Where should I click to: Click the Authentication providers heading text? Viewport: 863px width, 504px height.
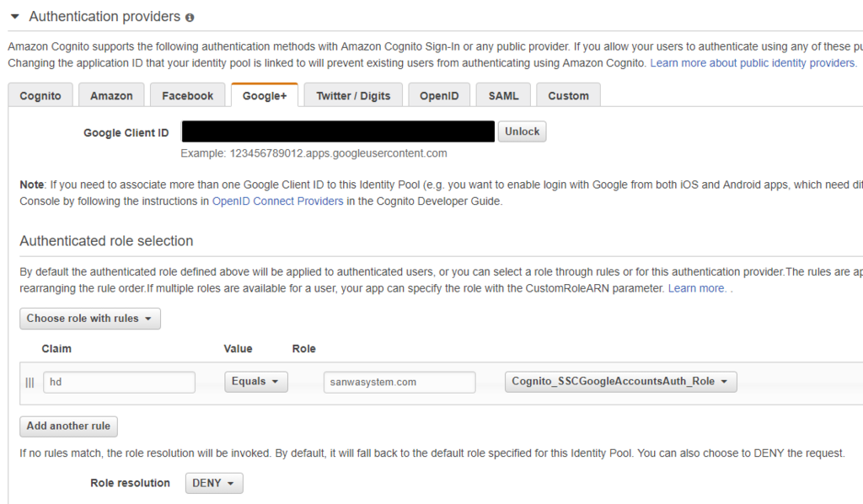click(105, 17)
